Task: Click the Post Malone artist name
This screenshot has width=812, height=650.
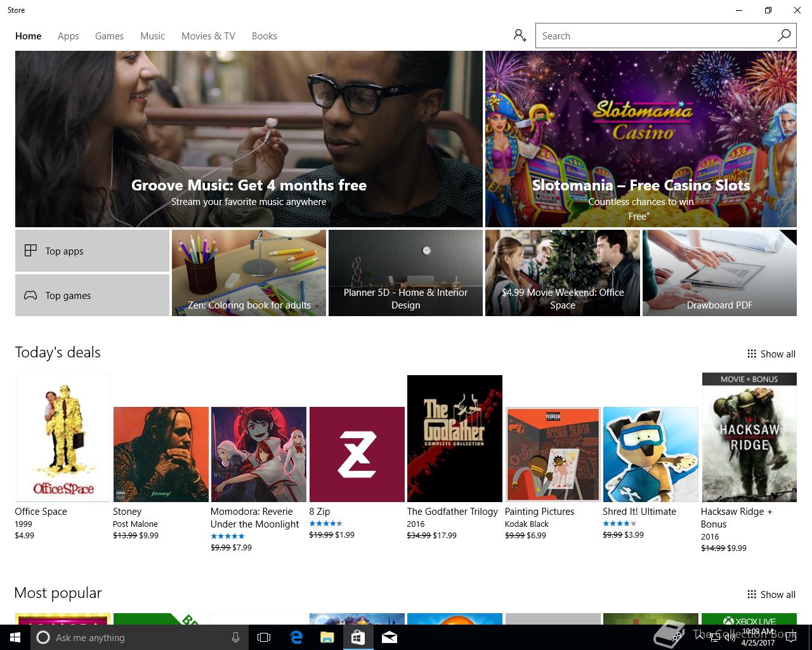Action: click(135, 524)
